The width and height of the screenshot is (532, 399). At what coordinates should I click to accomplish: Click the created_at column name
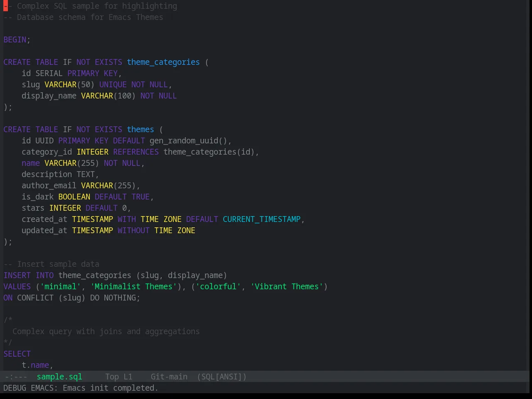point(44,219)
